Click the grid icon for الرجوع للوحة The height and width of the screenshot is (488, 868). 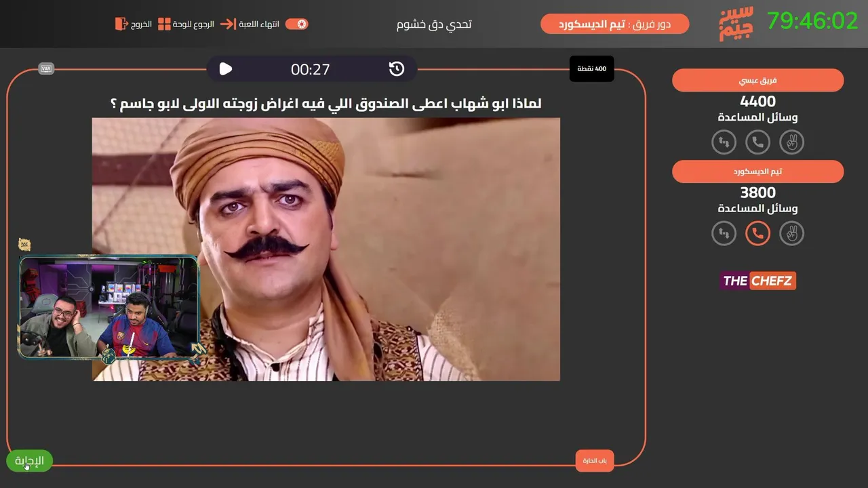click(164, 24)
